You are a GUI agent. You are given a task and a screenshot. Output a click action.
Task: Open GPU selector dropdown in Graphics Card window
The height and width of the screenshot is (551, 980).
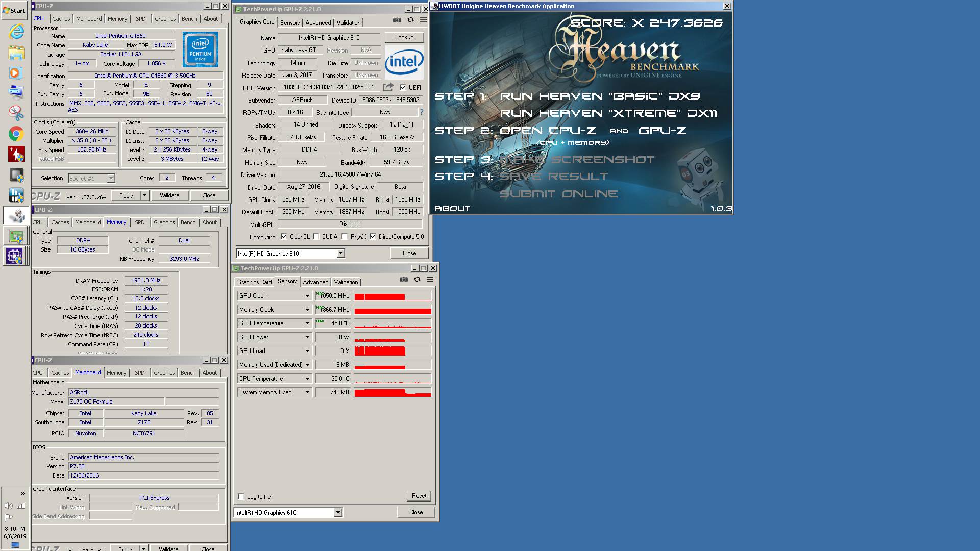pos(340,254)
